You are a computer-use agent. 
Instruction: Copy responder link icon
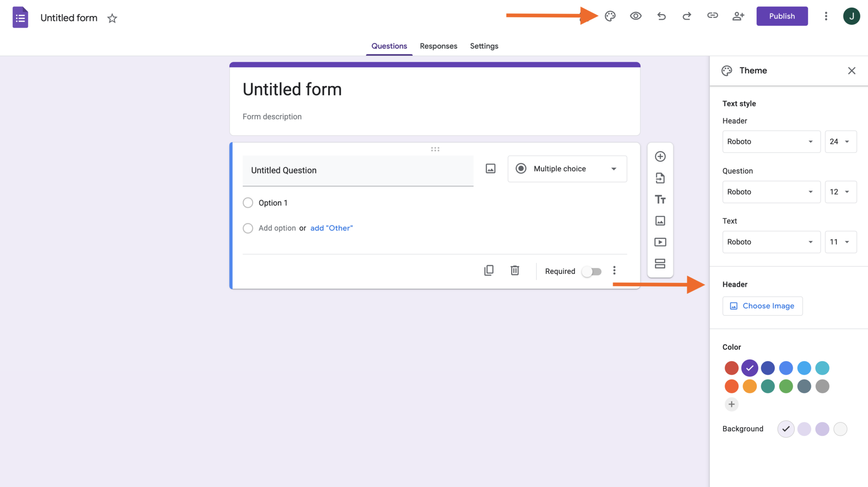712,16
